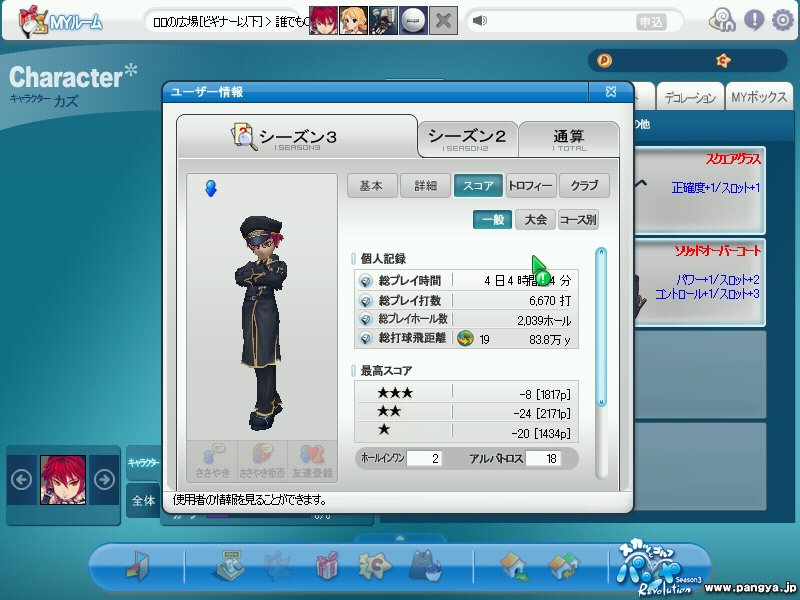Open the クラブ club tab
Image resolution: width=800 pixels, height=600 pixels.
(x=584, y=186)
